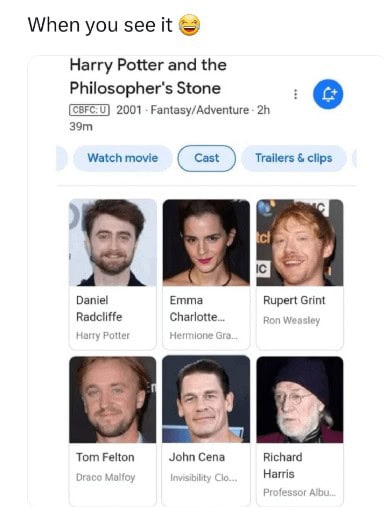Open the Rupert Grint name link
The width and height of the screenshot is (384, 507).
[x=294, y=300]
